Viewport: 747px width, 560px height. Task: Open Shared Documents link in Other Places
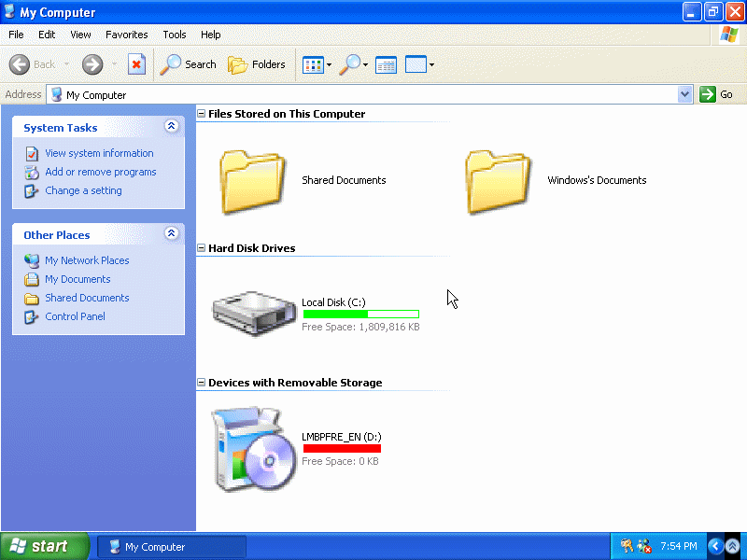point(87,298)
